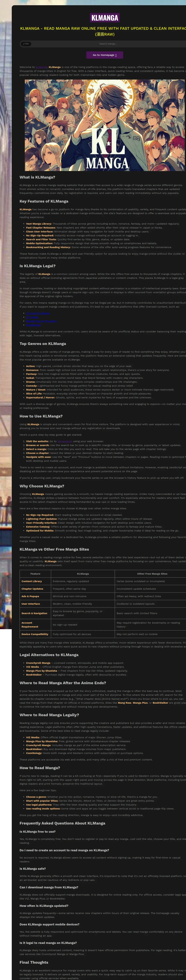Viewport: 186px width, 980px height.
Task: Click 'Other Free Manga Sites' table header
Action: click(152, 574)
